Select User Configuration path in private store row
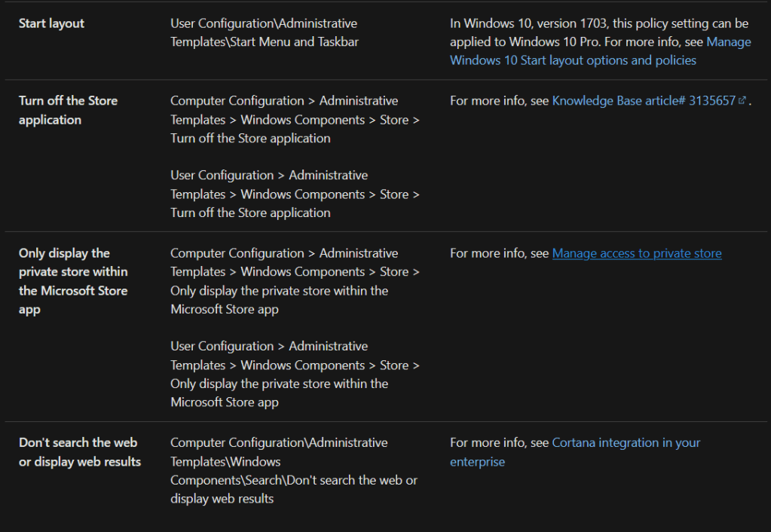Image resolution: width=771 pixels, height=532 pixels. 295,375
